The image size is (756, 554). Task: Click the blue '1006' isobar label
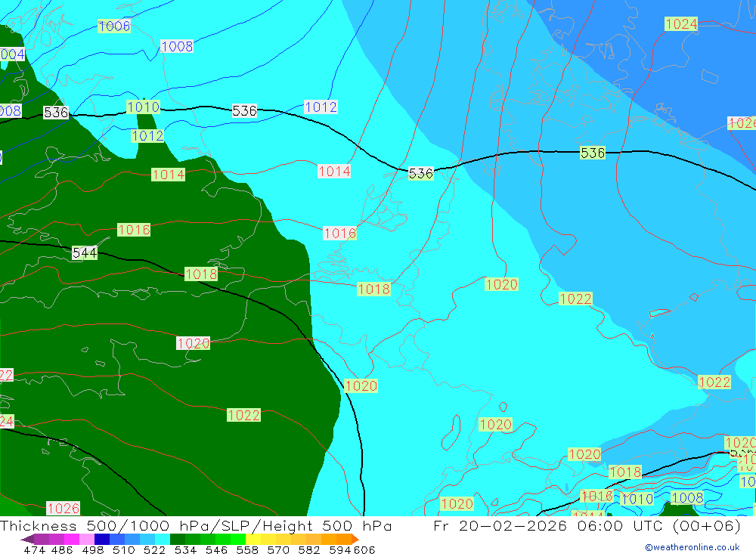(x=114, y=26)
